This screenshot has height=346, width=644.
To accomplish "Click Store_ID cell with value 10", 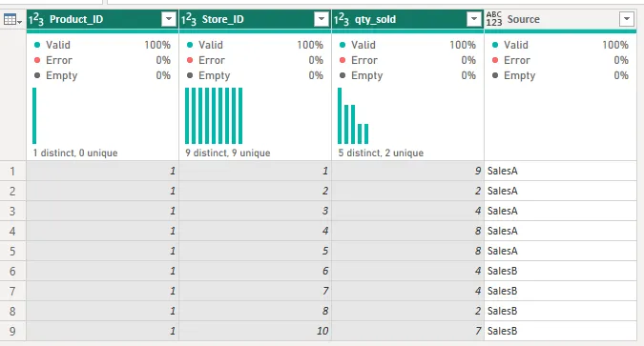I will tap(255, 331).
